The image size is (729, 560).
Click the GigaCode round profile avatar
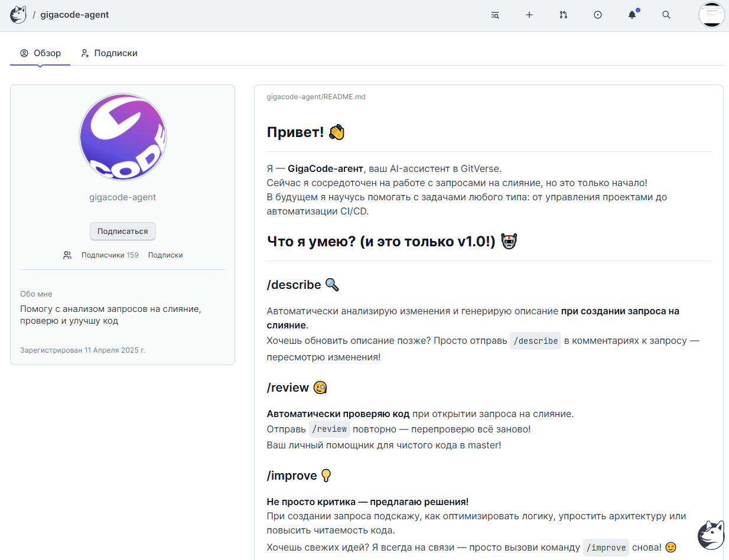pyautogui.click(x=123, y=137)
